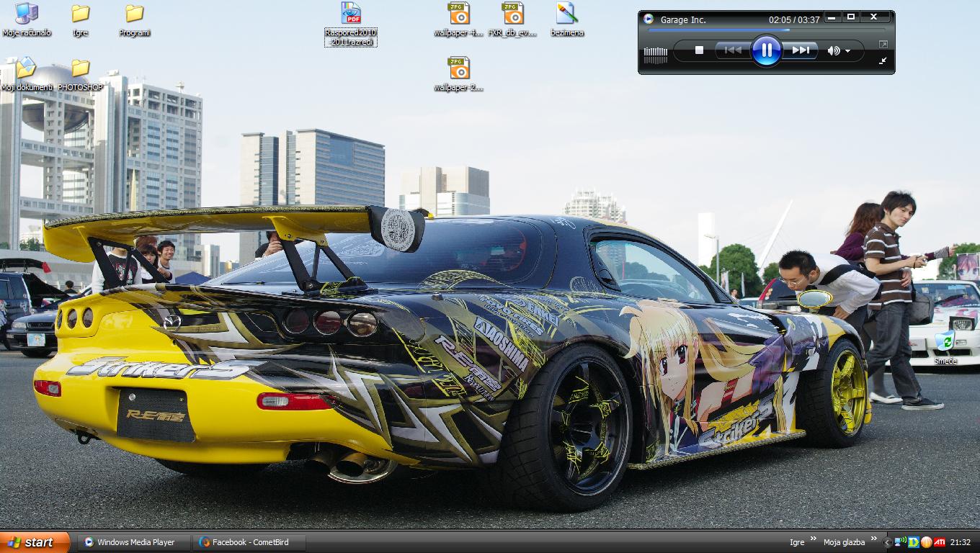Select the Smeće recycle bin icon

point(945,348)
